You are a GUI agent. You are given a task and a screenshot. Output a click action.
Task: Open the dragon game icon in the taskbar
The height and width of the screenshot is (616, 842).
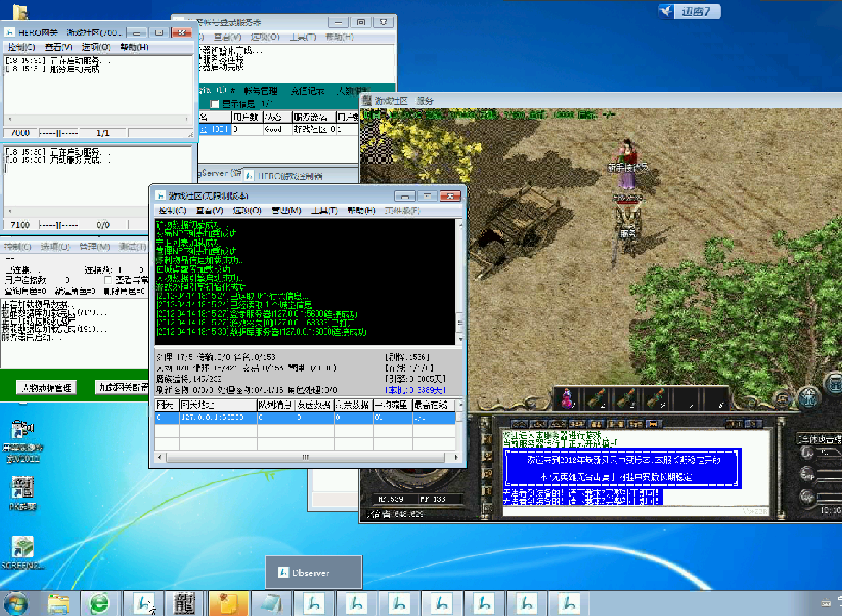pyautogui.click(x=184, y=603)
